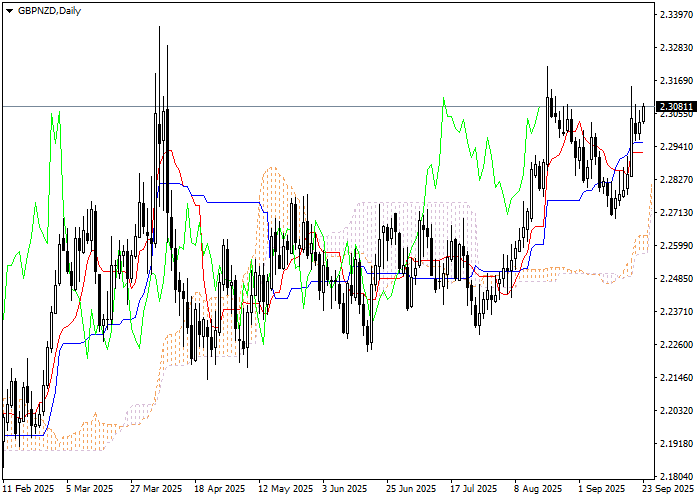Screen dimensions: 700x500
Task: Click the 8 Aug 2025 date label
Action: click(538, 489)
